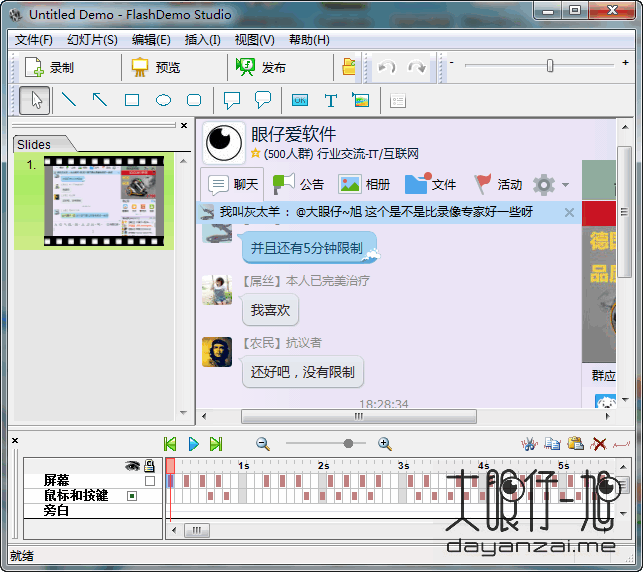643x572 pixels.
Task: Insert a rounded speech bubble callout
Action: 263,100
